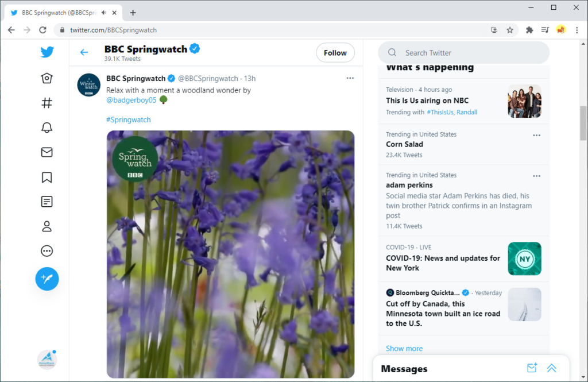Viewport: 588px width, 382px height.
Task: Collapse the Messages drawer chevron
Action: coord(551,368)
